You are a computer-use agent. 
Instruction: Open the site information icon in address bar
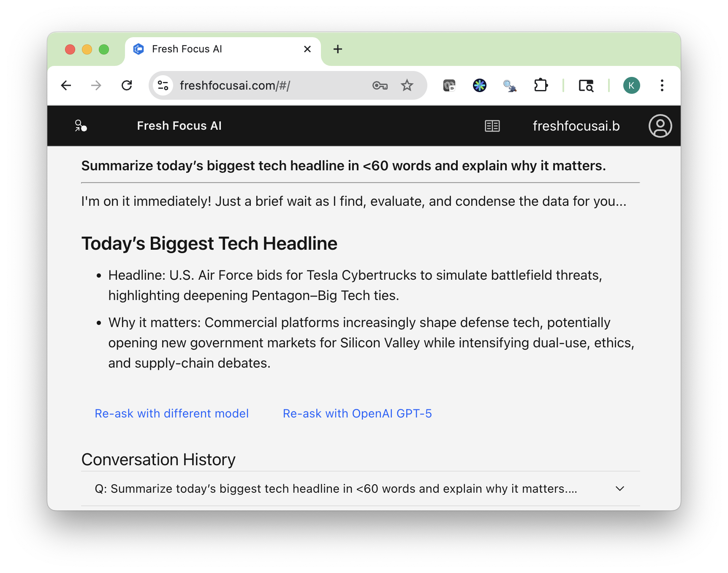[x=163, y=86]
